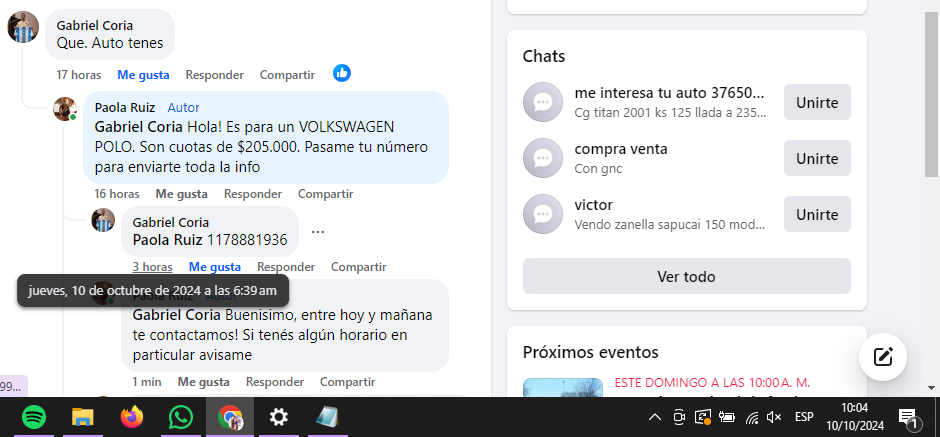Screen dimensions: 940x437
Task: Open Gabriel Coria name on top comment
Action: (95, 25)
